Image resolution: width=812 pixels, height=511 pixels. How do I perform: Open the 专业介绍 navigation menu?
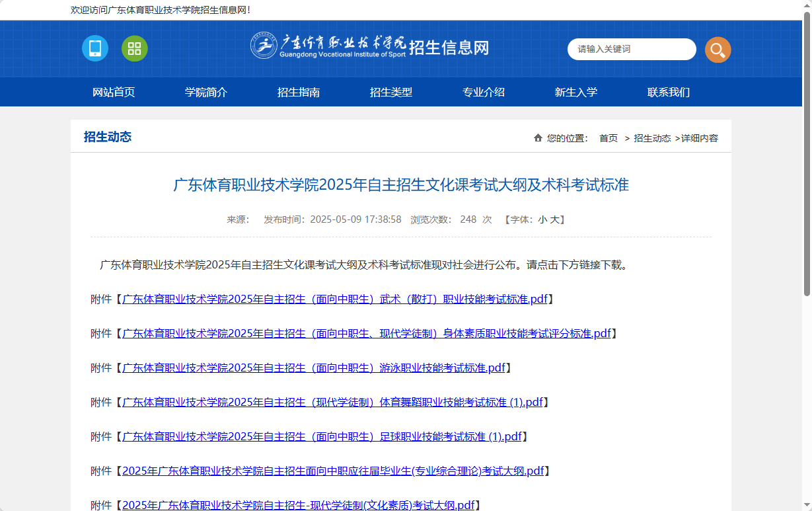pyautogui.click(x=483, y=92)
